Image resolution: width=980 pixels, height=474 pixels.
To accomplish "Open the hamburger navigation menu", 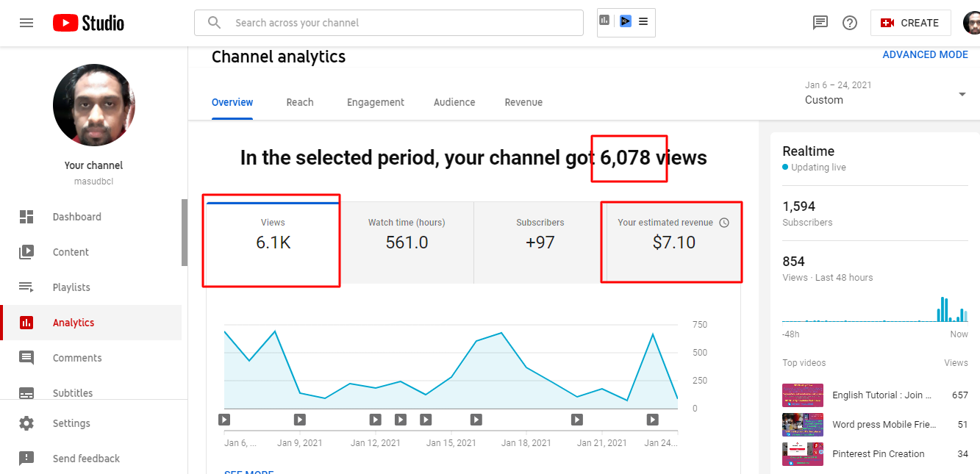I will [26, 23].
